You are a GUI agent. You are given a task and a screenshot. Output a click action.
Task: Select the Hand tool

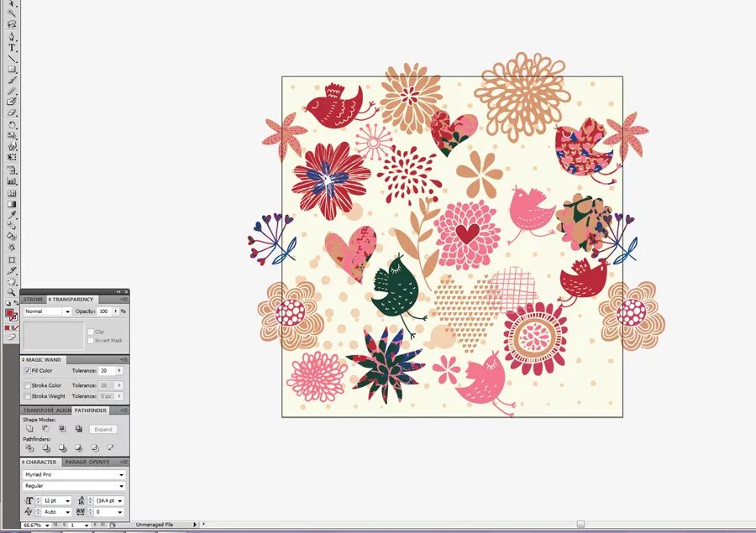pyautogui.click(x=12, y=281)
